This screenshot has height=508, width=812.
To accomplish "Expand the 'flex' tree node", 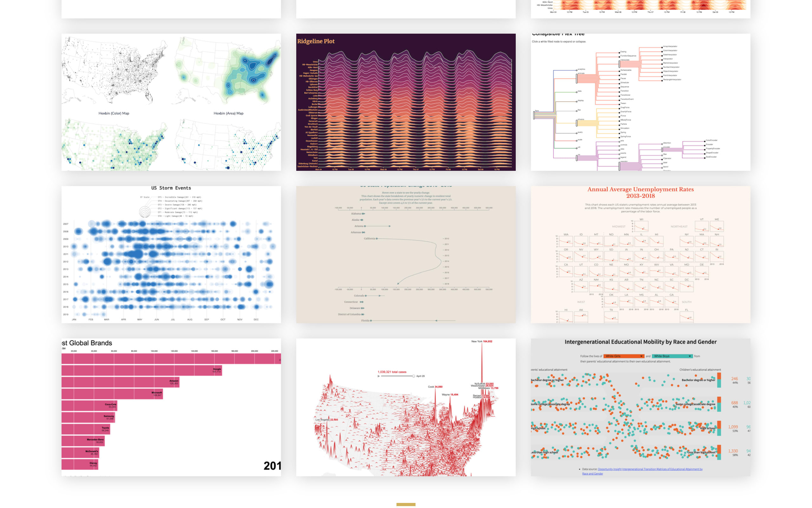I will 577,111.
